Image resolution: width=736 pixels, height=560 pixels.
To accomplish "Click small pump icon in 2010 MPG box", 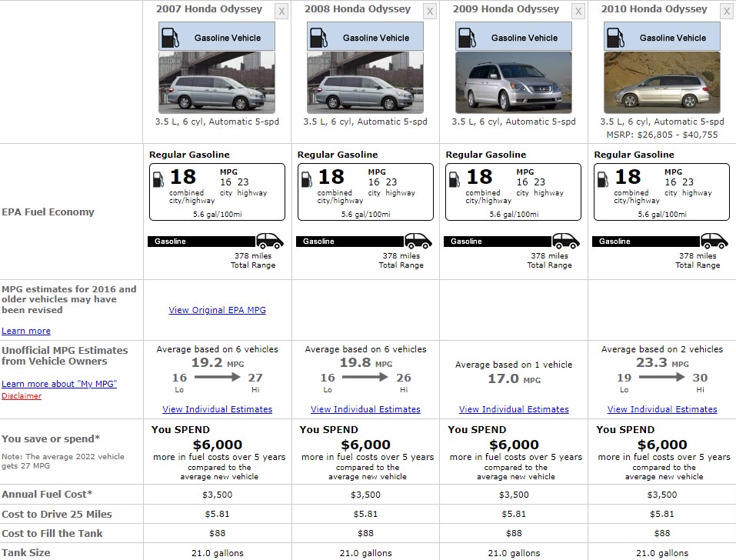I will (603, 179).
